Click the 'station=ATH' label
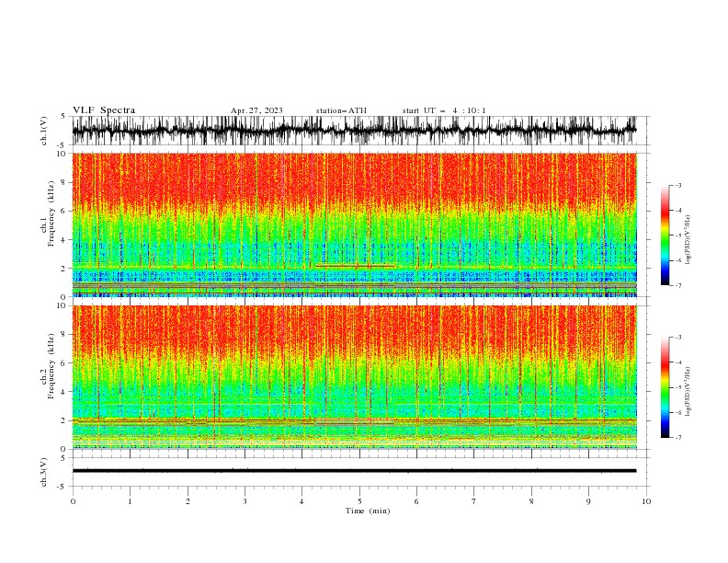The image size is (728, 563). click(341, 110)
